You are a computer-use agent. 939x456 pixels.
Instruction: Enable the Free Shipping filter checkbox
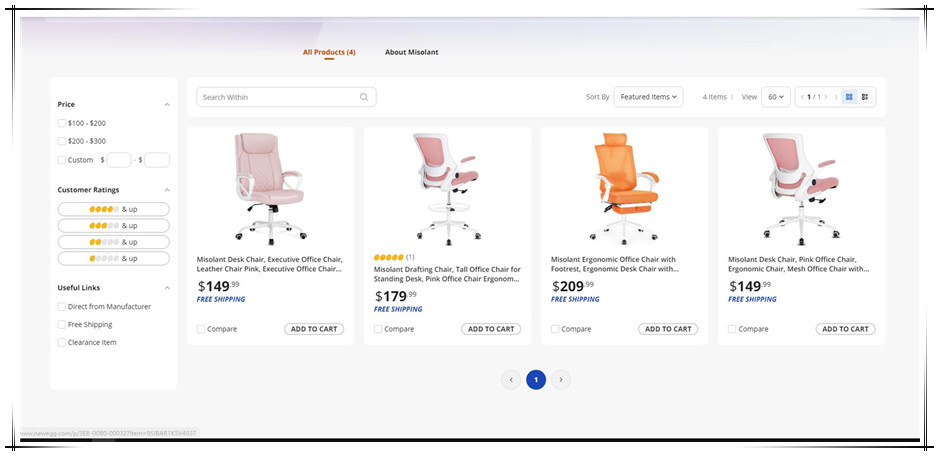tap(62, 325)
